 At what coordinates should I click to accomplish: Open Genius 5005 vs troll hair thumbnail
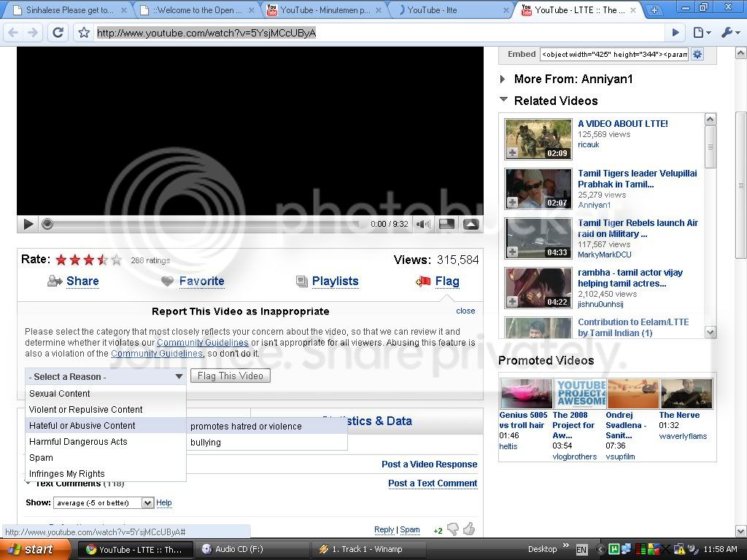(x=526, y=393)
